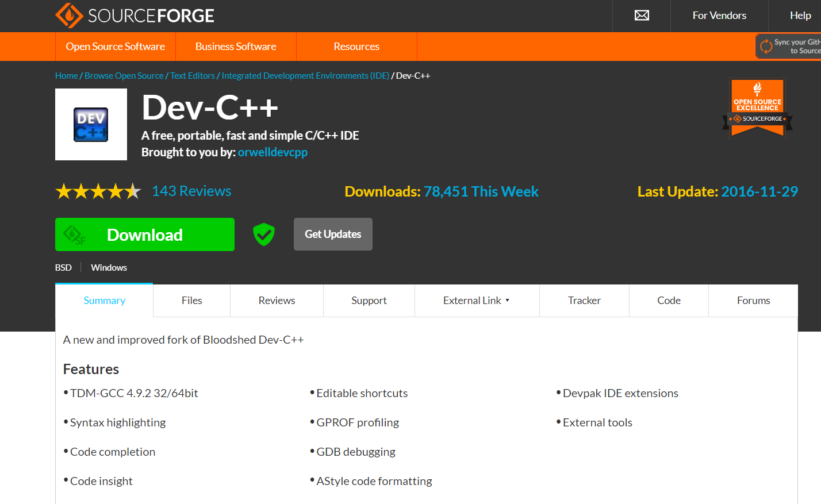Open the Business Software menu
The height and width of the screenshot is (504, 821).
pos(236,47)
